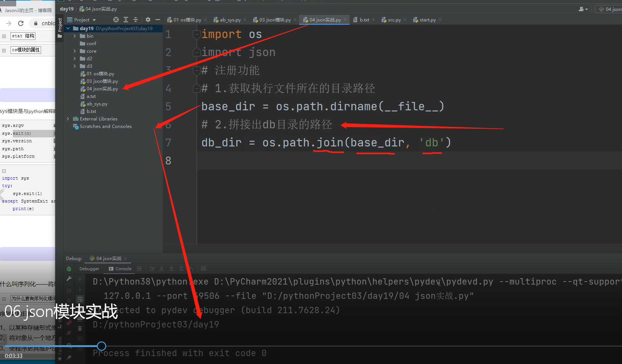Close the 01 os模块.py editor tab
The width and height of the screenshot is (622, 364).
tap(205, 20)
